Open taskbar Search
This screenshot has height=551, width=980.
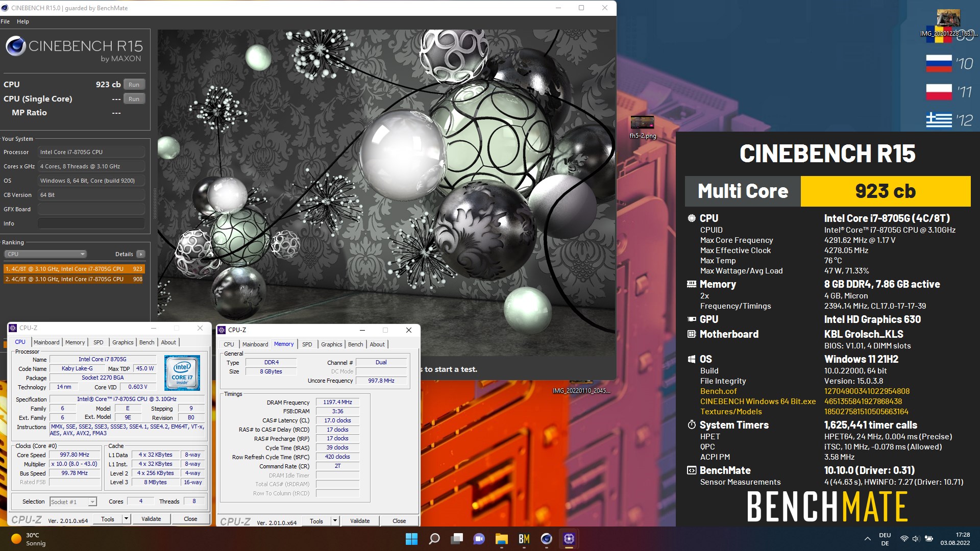434,539
